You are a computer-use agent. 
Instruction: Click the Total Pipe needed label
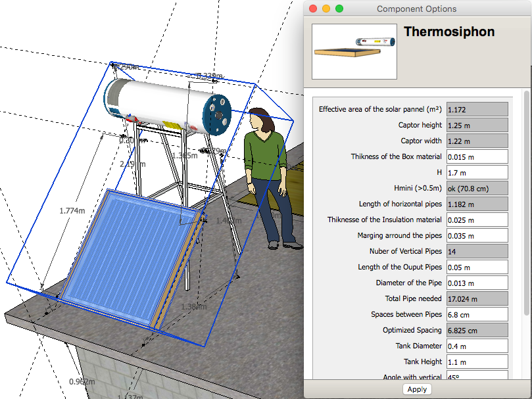pyautogui.click(x=413, y=298)
